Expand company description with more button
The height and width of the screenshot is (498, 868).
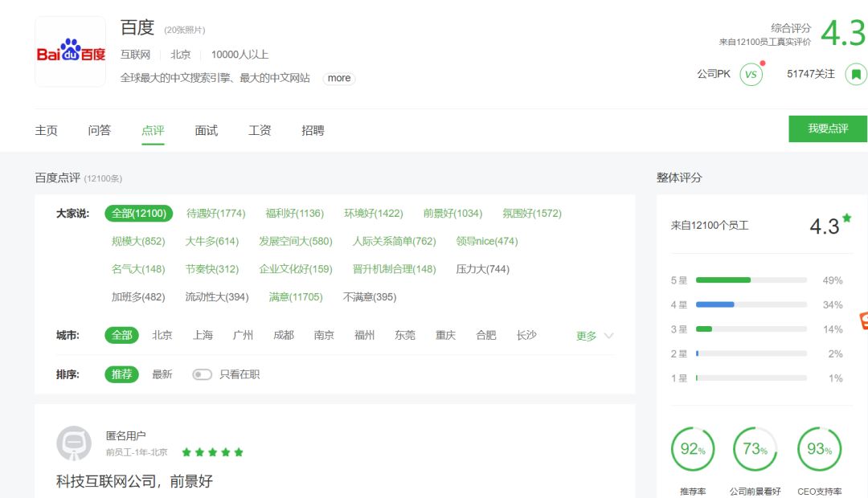click(339, 78)
